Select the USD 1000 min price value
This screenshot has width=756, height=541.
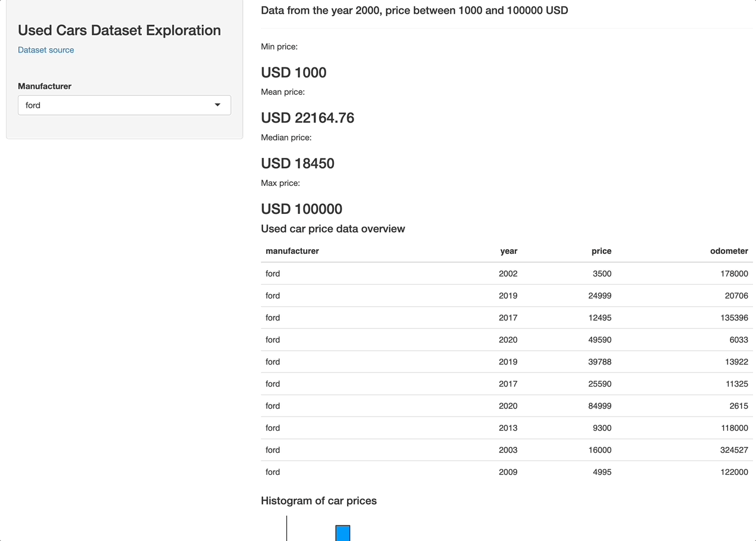point(293,73)
